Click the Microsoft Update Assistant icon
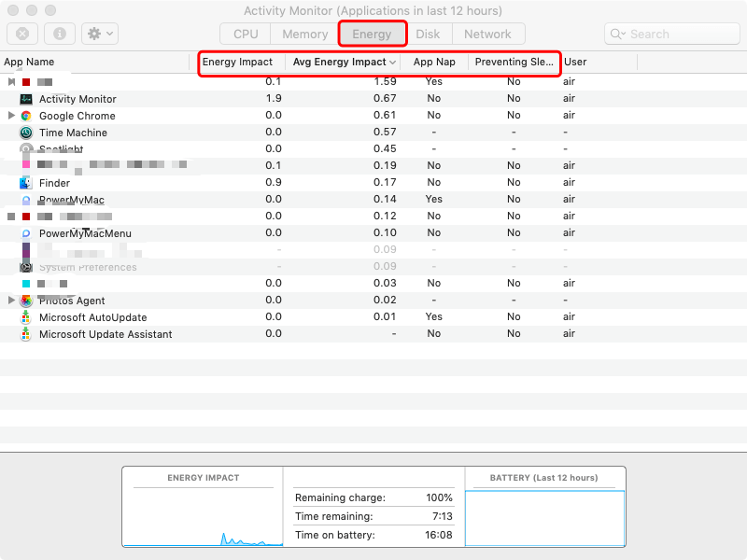This screenshot has height=560, width=747. 26,334
